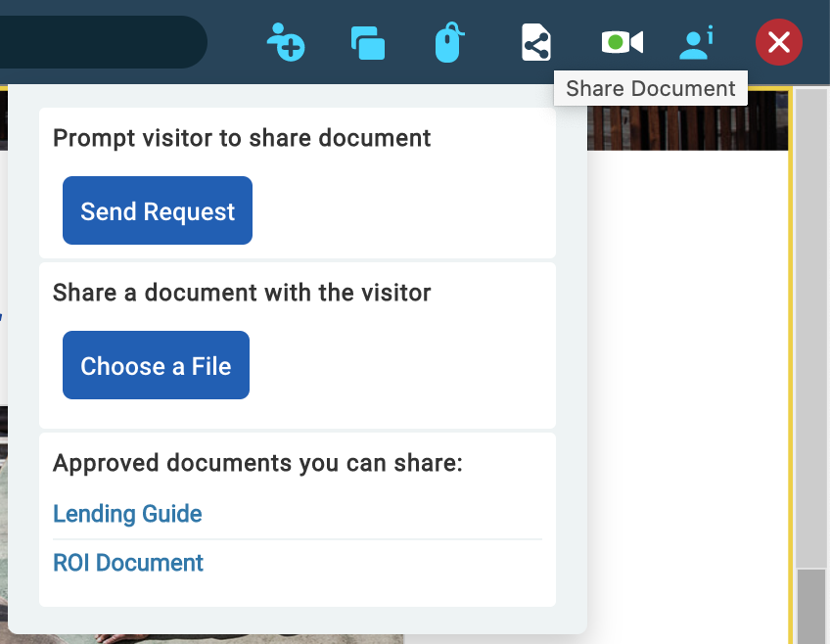Click the dark input field in the header

coord(98,42)
